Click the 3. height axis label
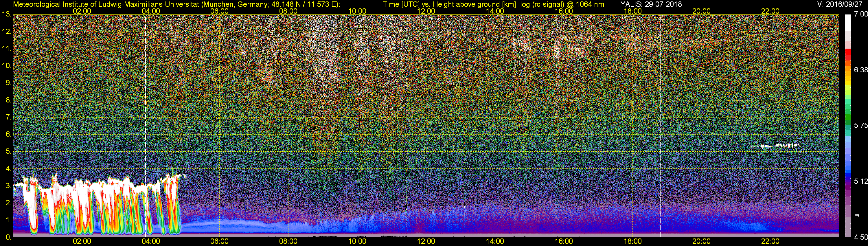Viewport: 868px width, 246px height. tap(8, 186)
